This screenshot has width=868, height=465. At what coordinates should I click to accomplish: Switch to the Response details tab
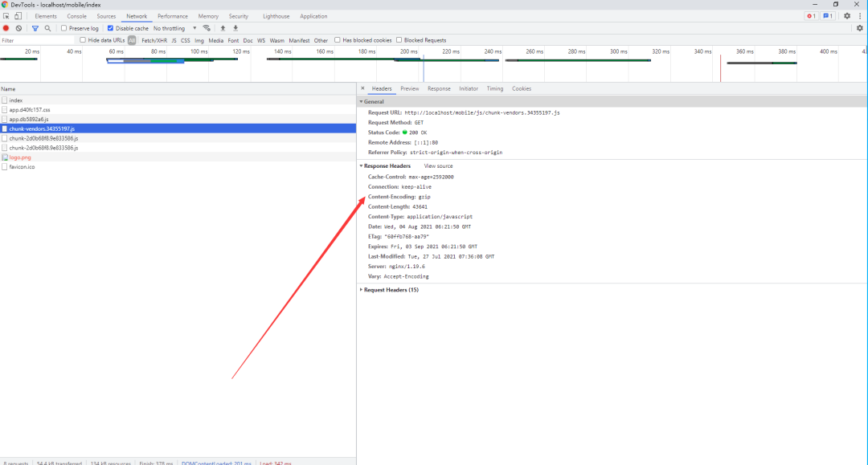[x=439, y=88]
